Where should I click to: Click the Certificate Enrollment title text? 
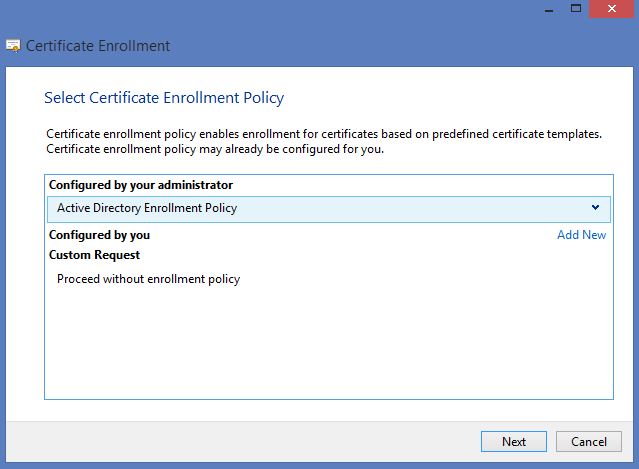pyautogui.click(x=98, y=46)
